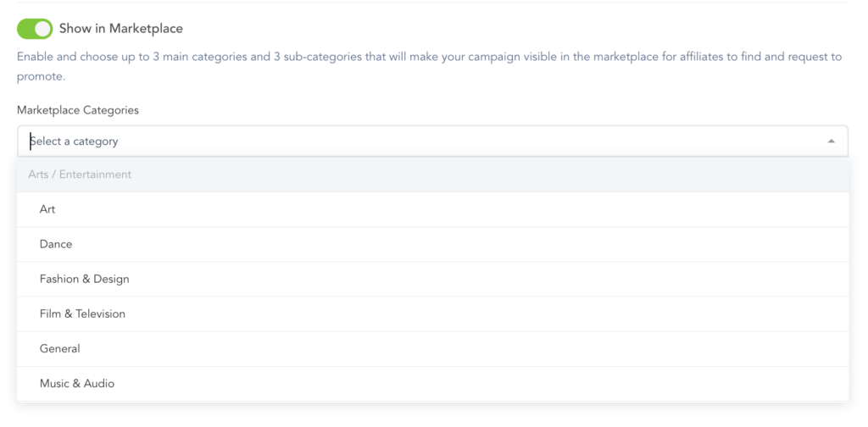The width and height of the screenshot is (868, 427).
Task: Choose Art from the category list
Action: 47,209
